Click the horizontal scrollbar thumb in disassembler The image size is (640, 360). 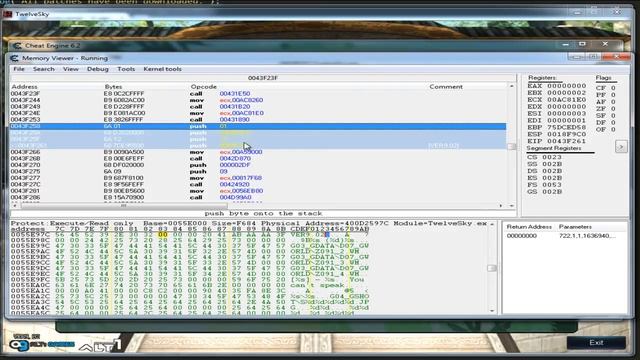(124, 205)
